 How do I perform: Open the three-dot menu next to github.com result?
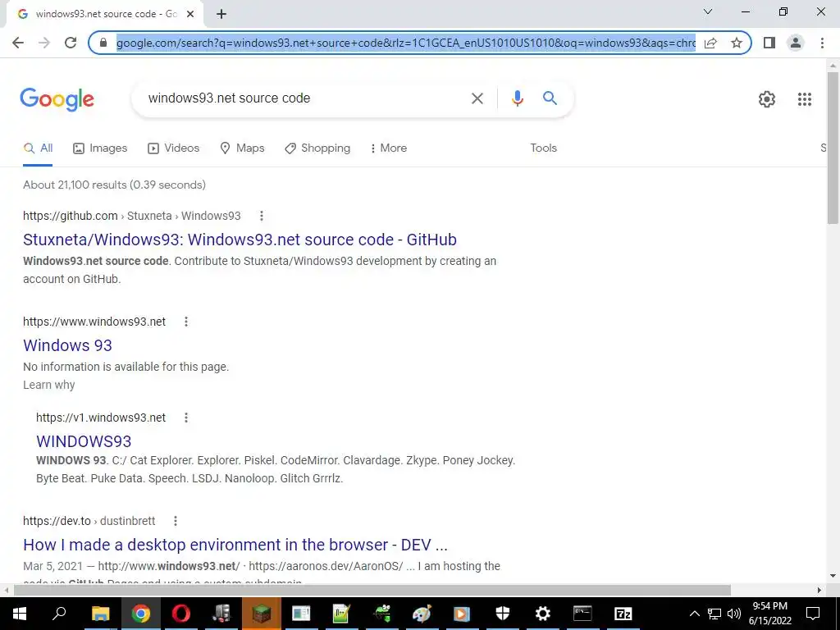pyautogui.click(x=262, y=216)
